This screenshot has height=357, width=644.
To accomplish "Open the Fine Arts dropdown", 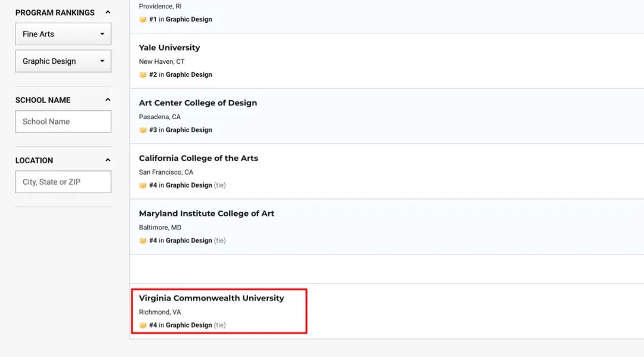I will tap(63, 34).
